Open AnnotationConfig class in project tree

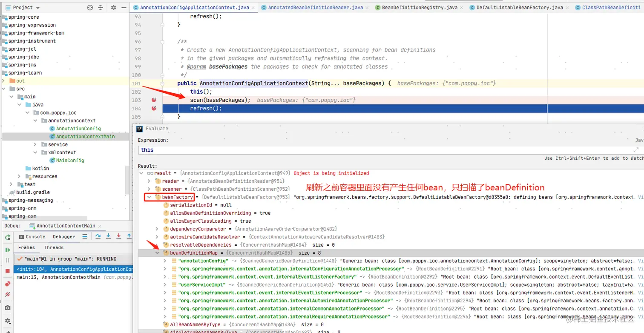pos(75,129)
